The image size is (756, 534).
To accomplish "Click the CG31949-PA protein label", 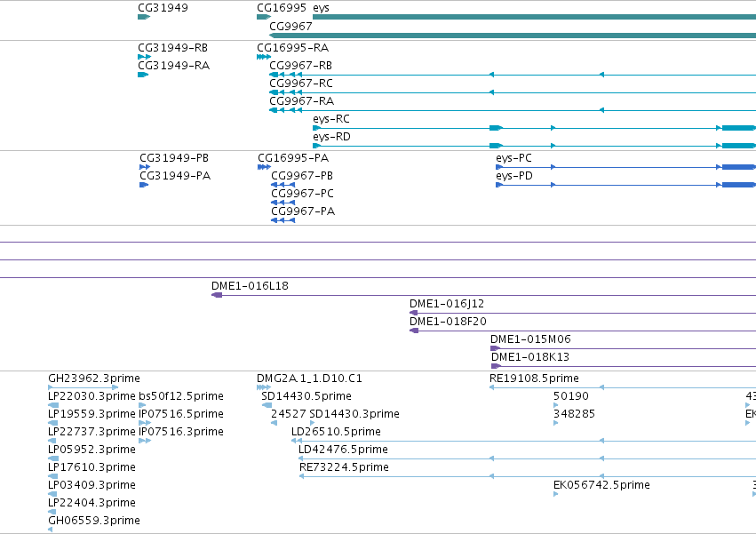I will [x=175, y=176].
